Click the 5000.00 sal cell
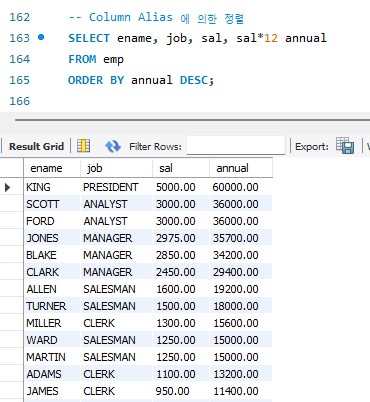Screen dimensions: 370x402 [181, 187]
